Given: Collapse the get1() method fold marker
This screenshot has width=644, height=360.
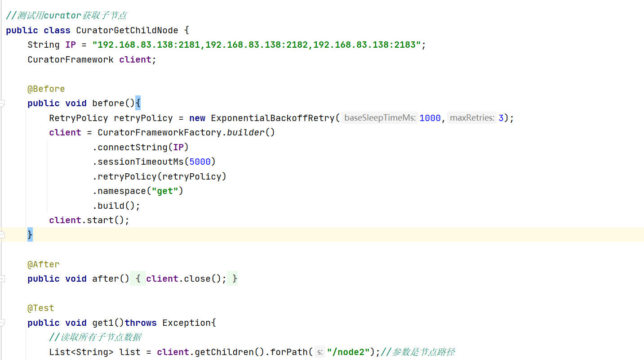Looking at the screenshot, I should click(2, 323).
